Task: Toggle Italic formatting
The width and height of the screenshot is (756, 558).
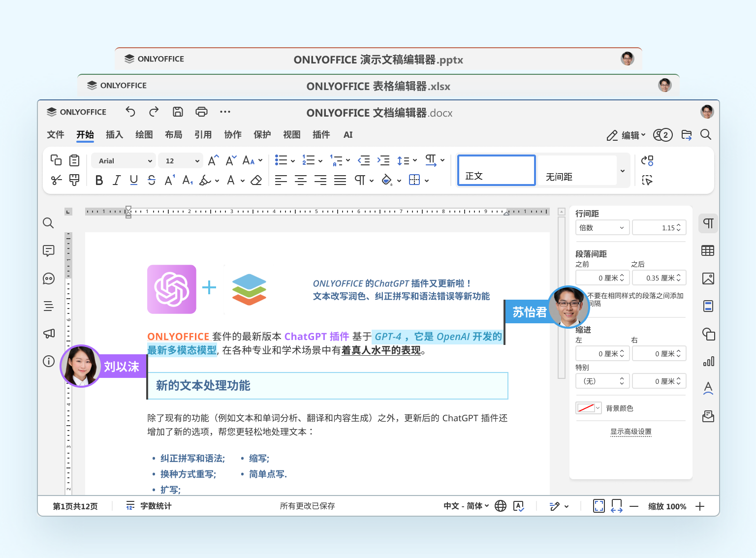Action: point(117,181)
